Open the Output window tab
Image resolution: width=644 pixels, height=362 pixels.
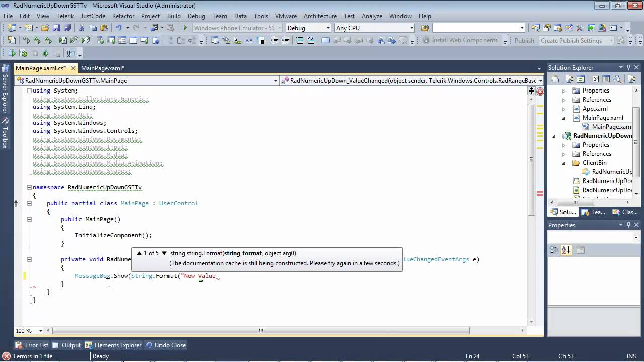coord(66,345)
